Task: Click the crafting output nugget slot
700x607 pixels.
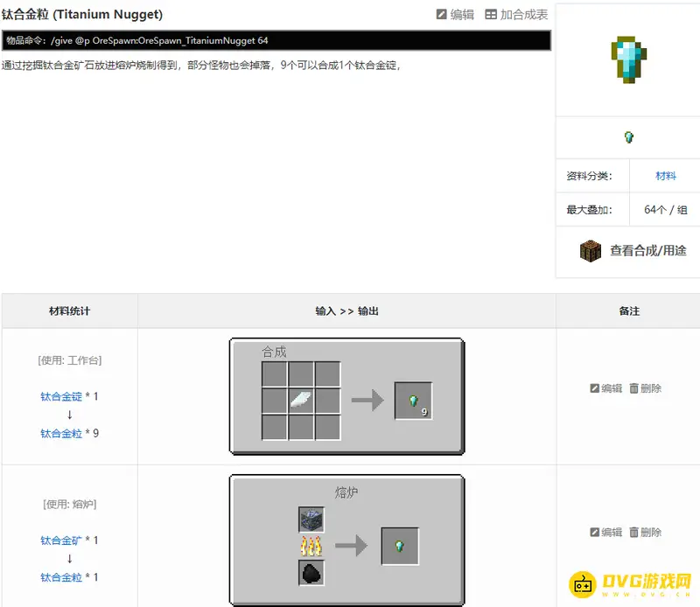Action: [413, 401]
